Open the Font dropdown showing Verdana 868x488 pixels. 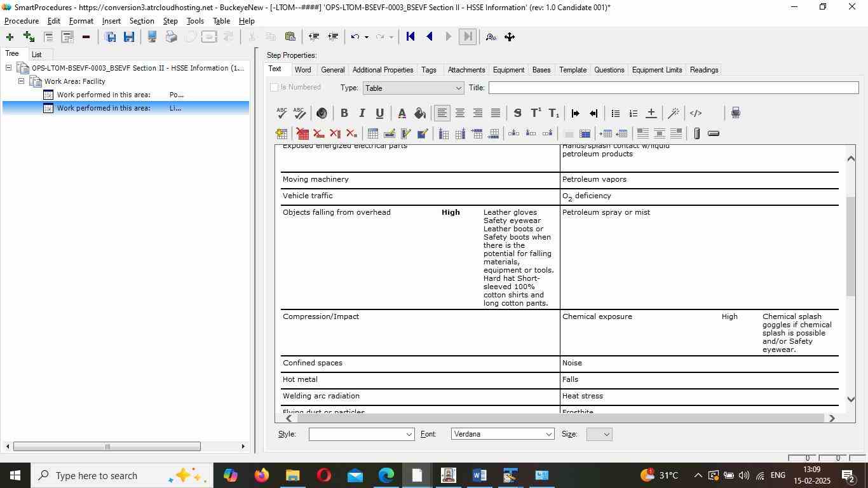click(503, 434)
